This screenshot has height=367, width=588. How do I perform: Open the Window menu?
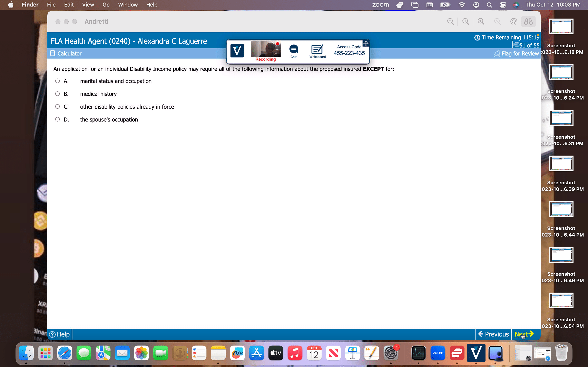pyautogui.click(x=128, y=5)
